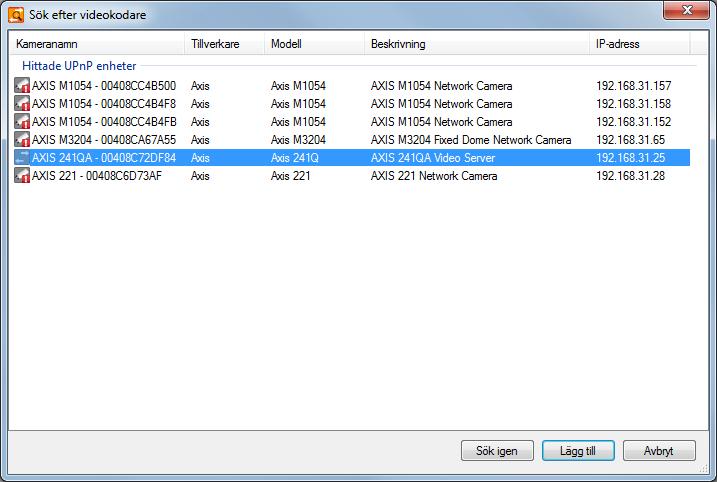Click the description AXIS 241QA Video Server
This screenshot has width=717, height=482.
[433, 157]
